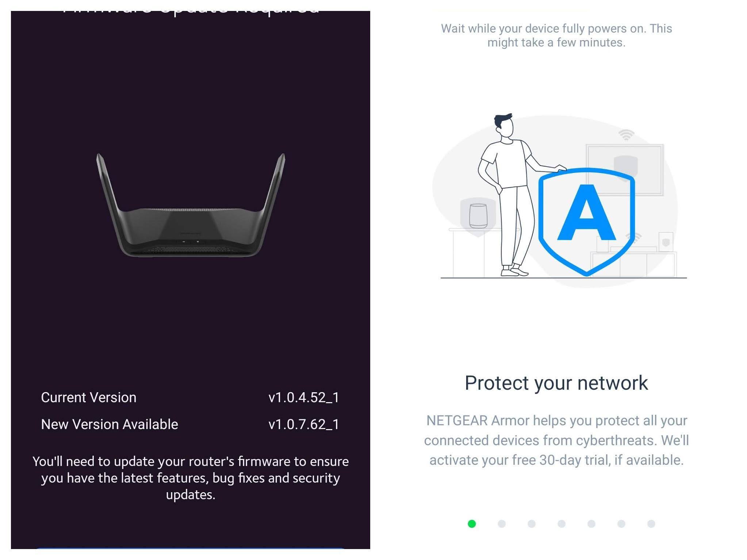Select the third page indicator dot
747x560 pixels.
point(532,524)
